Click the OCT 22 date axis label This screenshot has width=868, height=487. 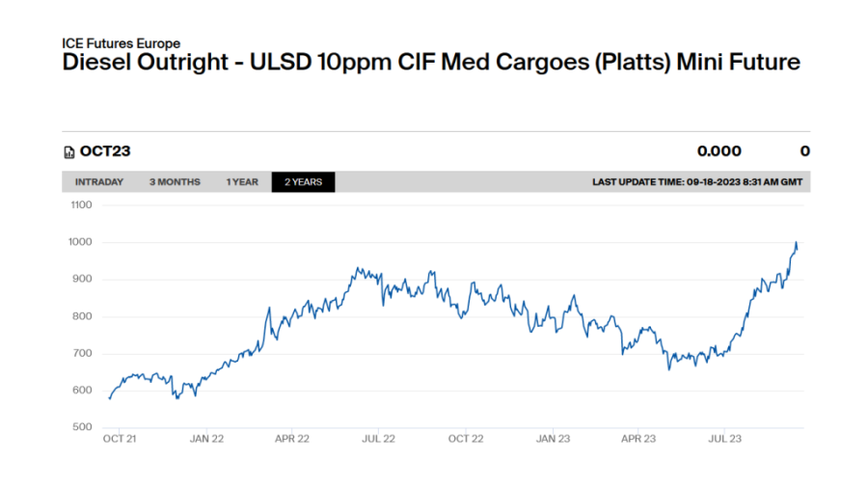pyautogui.click(x=466, y=439)
